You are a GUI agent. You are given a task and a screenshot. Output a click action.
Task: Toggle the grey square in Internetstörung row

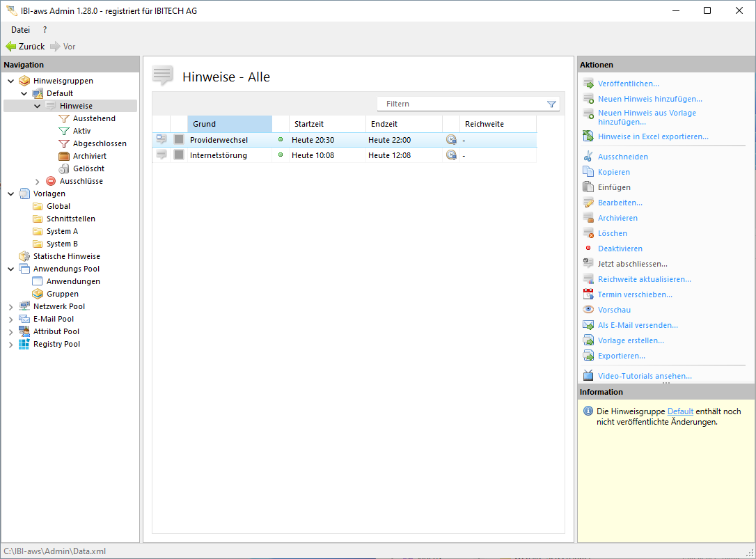[179, 155]
